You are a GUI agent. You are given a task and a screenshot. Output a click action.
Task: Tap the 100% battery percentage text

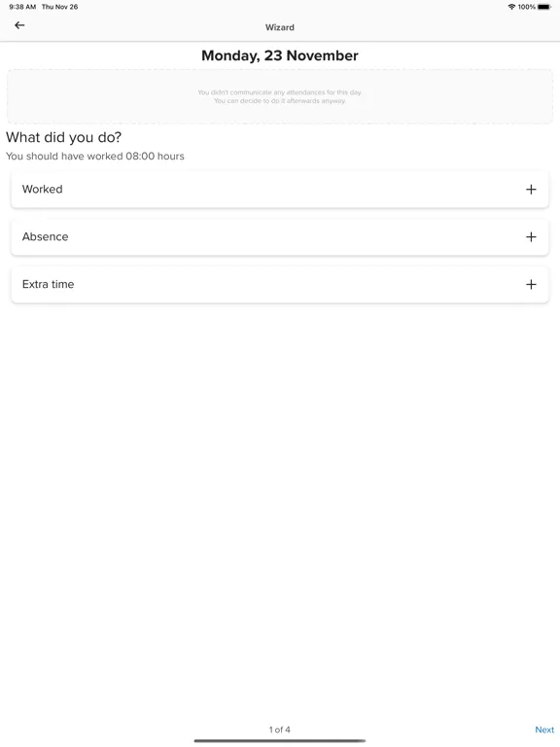[x=527, y=7]
